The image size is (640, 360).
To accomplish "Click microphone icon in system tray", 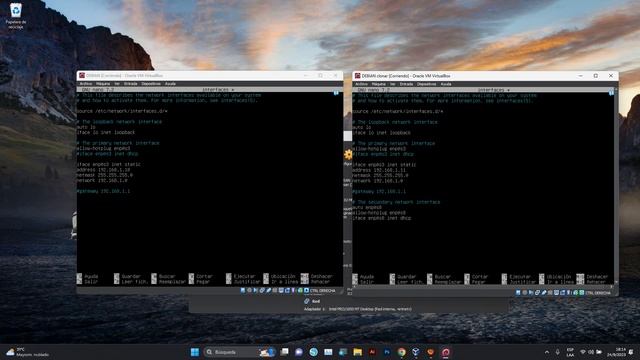I will tap(557, 352).
